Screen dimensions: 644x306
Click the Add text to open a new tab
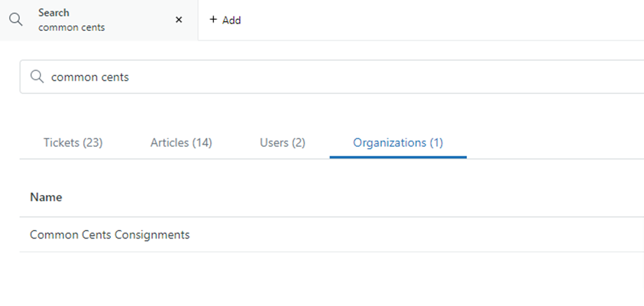click(x=231, y=20)
